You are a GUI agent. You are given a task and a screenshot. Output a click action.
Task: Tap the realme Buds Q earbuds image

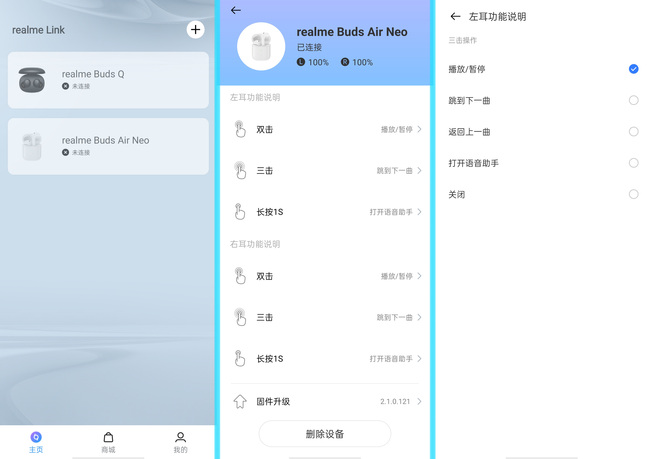[32, 80]
